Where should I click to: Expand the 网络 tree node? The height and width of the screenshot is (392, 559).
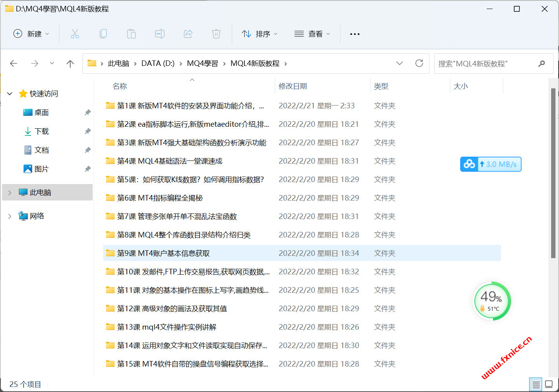pos(10,216)
